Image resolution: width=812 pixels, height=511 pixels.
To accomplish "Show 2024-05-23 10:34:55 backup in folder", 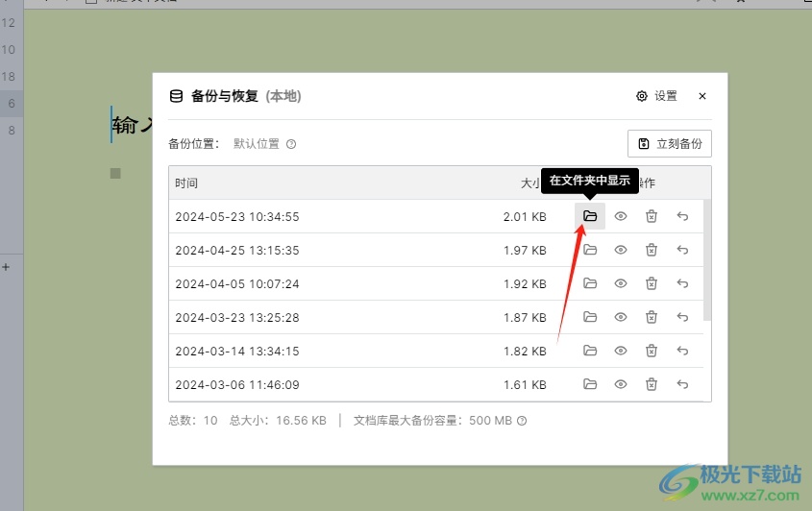I will pyautogui.click(x=590, y=216).
